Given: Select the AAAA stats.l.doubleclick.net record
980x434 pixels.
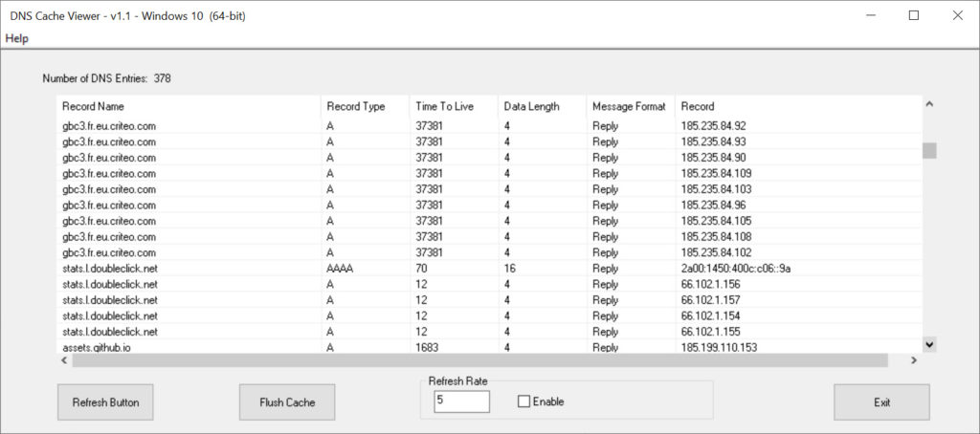Looking at the screenshot, I should point(489,269).
